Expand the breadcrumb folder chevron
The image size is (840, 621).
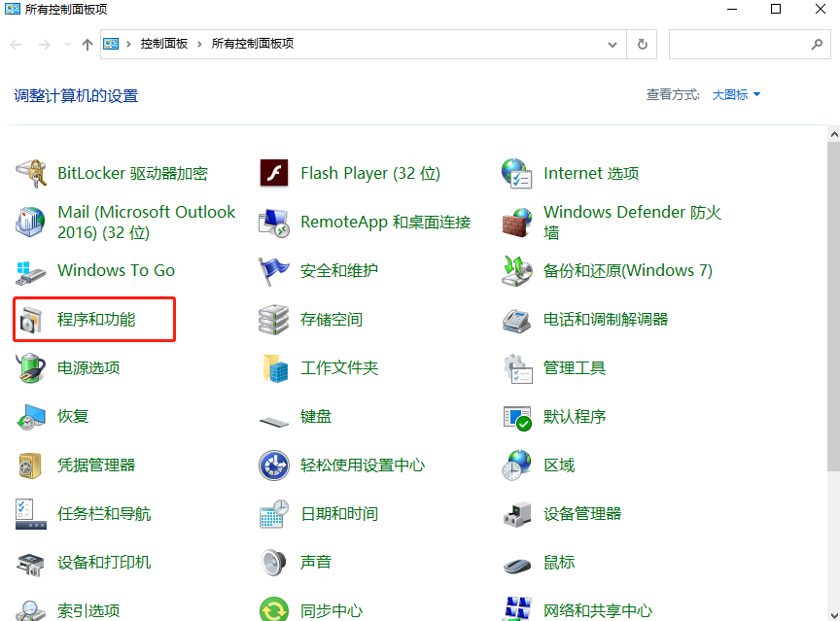coord(129,44)
